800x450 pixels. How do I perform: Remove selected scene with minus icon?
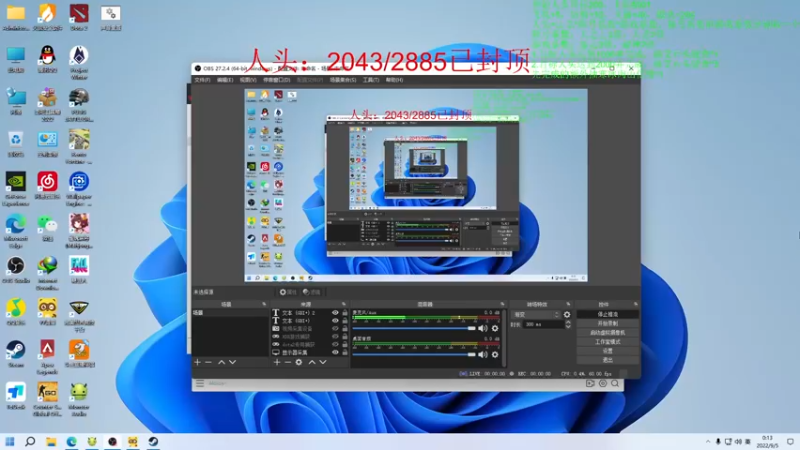(x=208, y=362)
